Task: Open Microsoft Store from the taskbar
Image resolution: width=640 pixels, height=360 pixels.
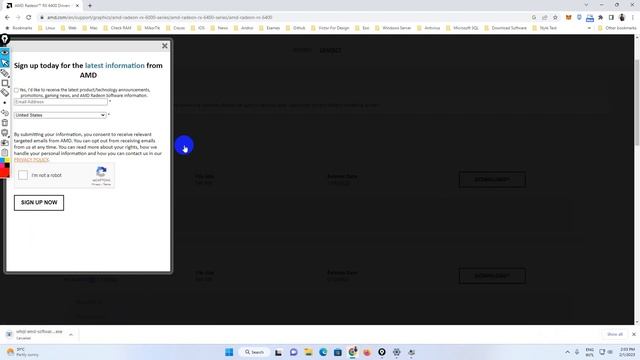Action: pos(338,352)
